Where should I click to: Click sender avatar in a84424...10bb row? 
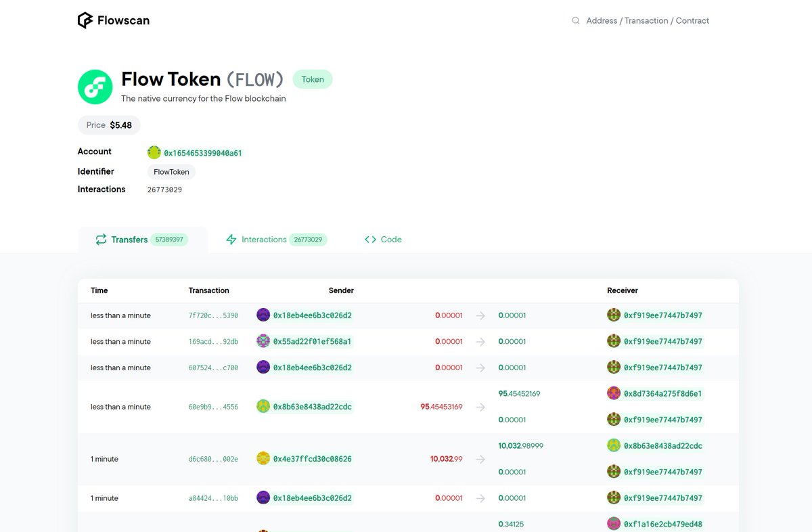pos(263,497)
